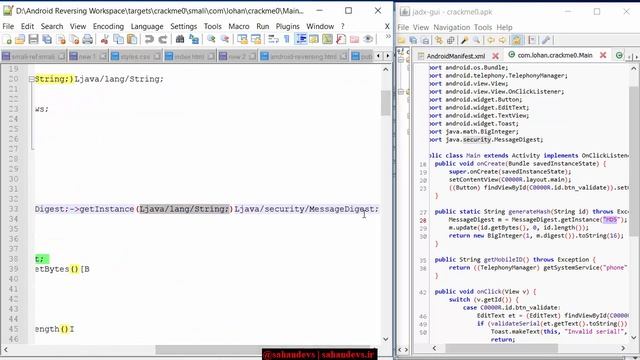Undo the last edit in Notepad++
This screenshot has height=360, width=640.
point(149,39)
